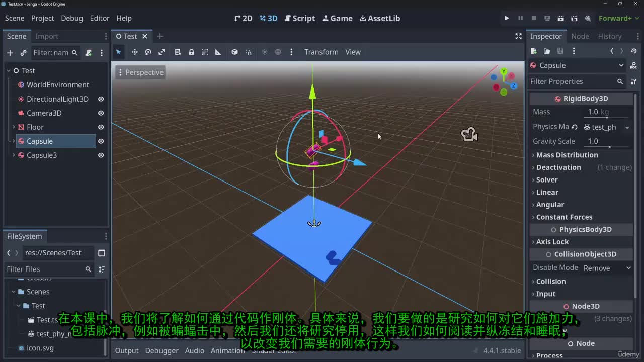Open the Inspector object history icon

[x=634, y=51]
